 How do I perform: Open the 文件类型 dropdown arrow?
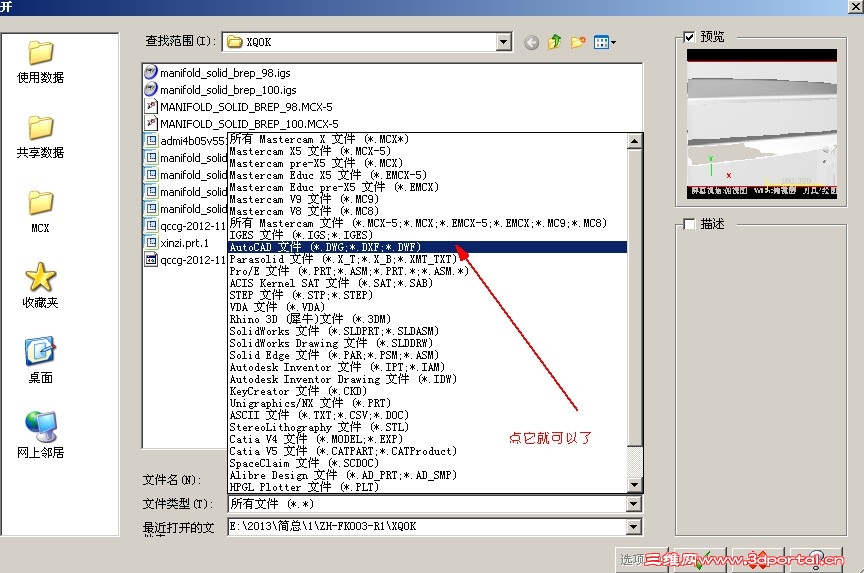tap(634, 504)
